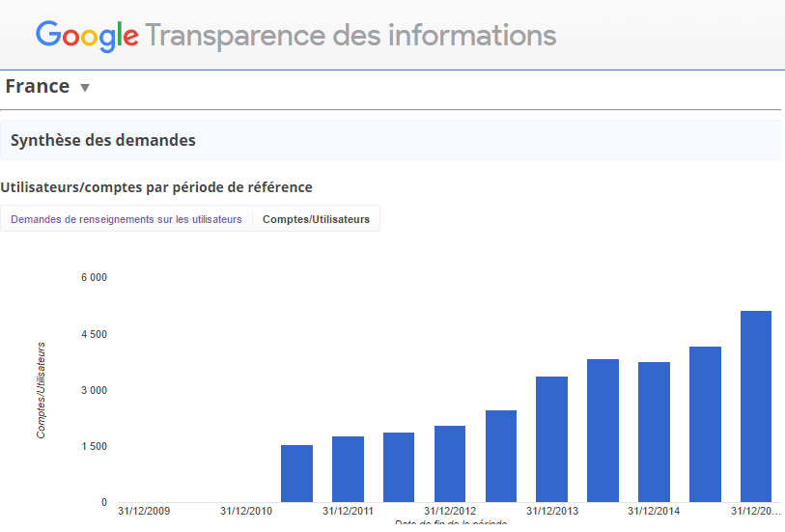Click the bar above the 31/12/2013 label
785x532 pixels.
(x=551, y=439)
